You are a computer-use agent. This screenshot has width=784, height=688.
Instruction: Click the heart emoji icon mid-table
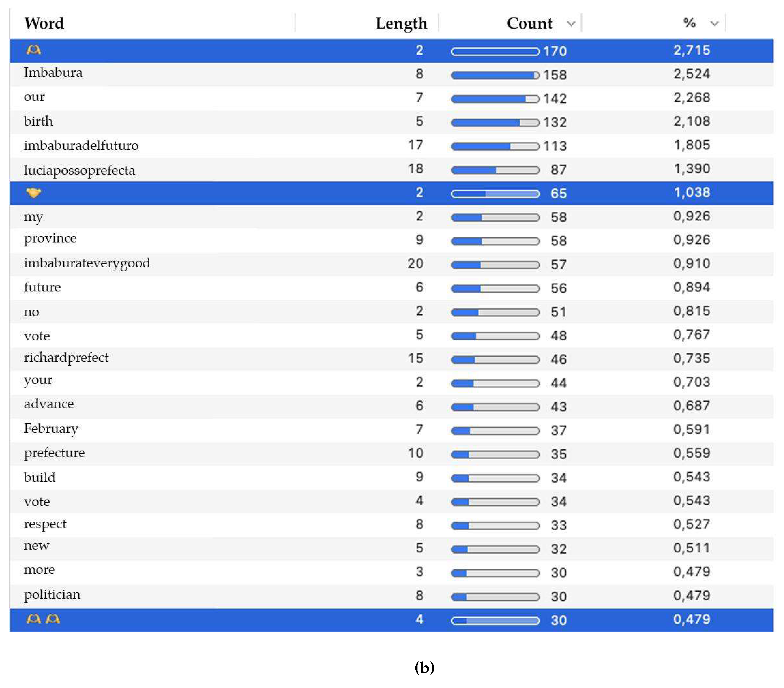click(34, 194)
